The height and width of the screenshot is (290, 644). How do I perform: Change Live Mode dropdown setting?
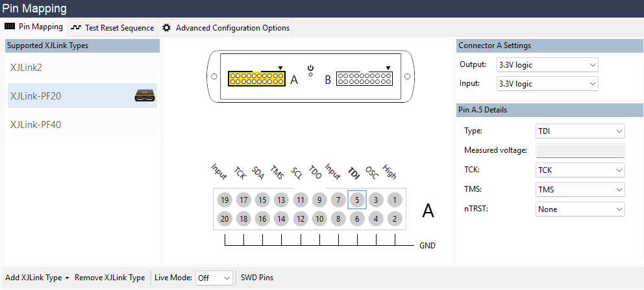[214, 278]
